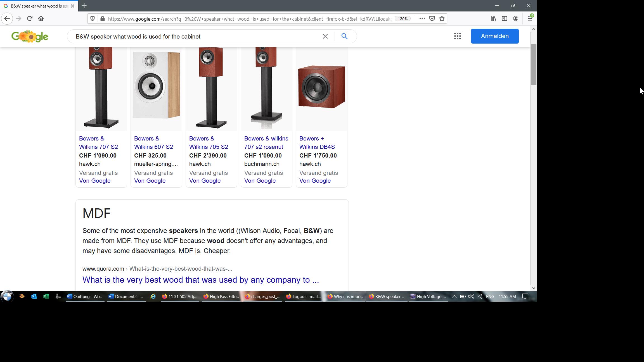Go back to the previous page

[7, 19]
